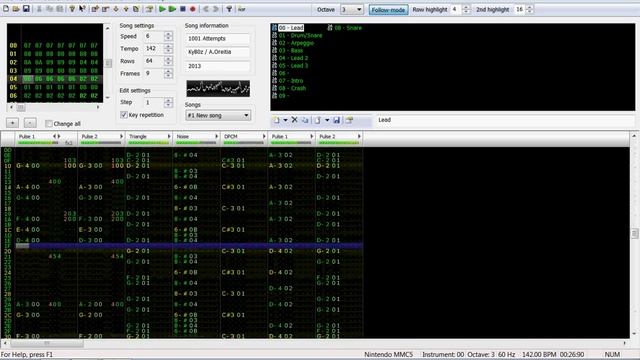
Task: Increase Row highlight stepper value
Action: 466,7
